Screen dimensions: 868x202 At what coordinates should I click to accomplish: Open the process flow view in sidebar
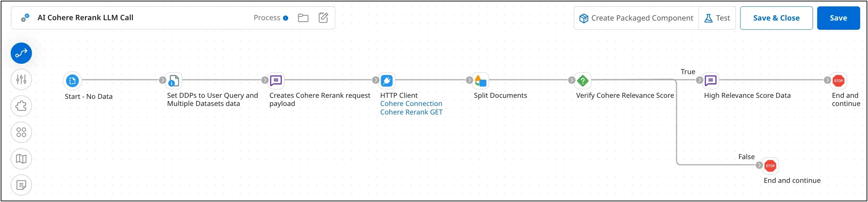pos(21,53)
